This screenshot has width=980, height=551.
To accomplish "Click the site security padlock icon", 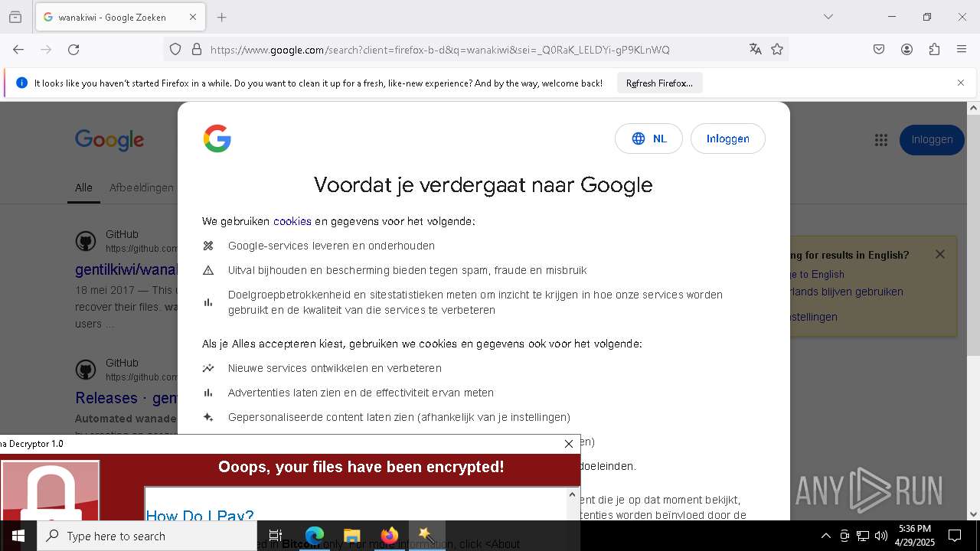I will 197,50.
